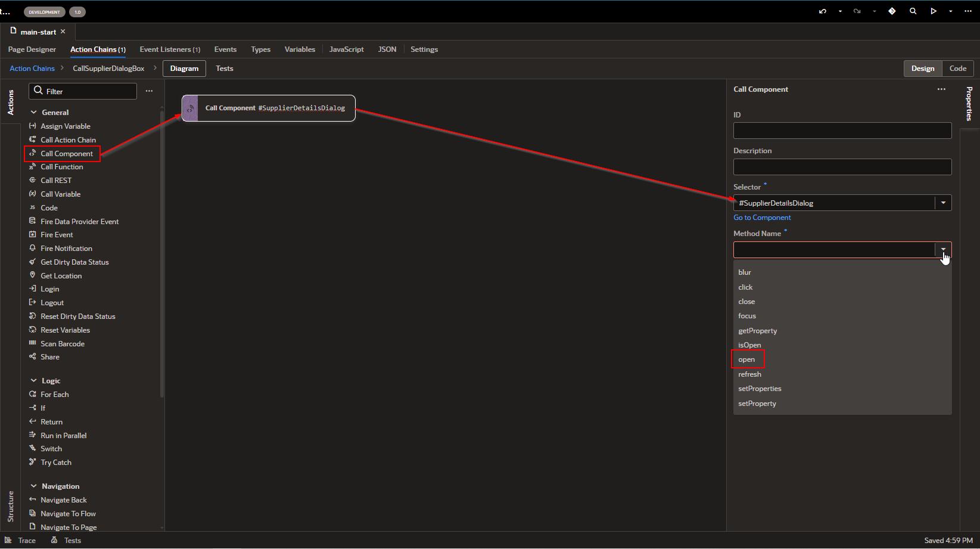Open the Trace panel in status bar
The width and height of the screenshot is (980, 549).
[x=20, y=541]
